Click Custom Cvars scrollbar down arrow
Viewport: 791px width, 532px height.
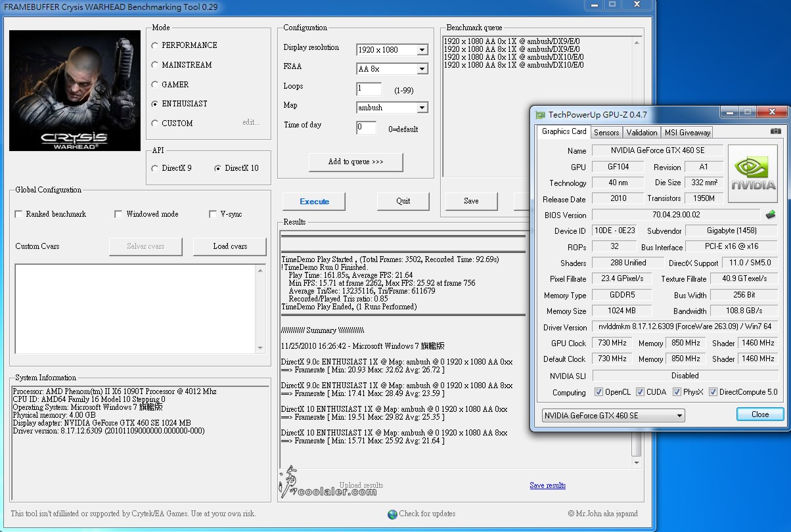[x=260, y=348]
